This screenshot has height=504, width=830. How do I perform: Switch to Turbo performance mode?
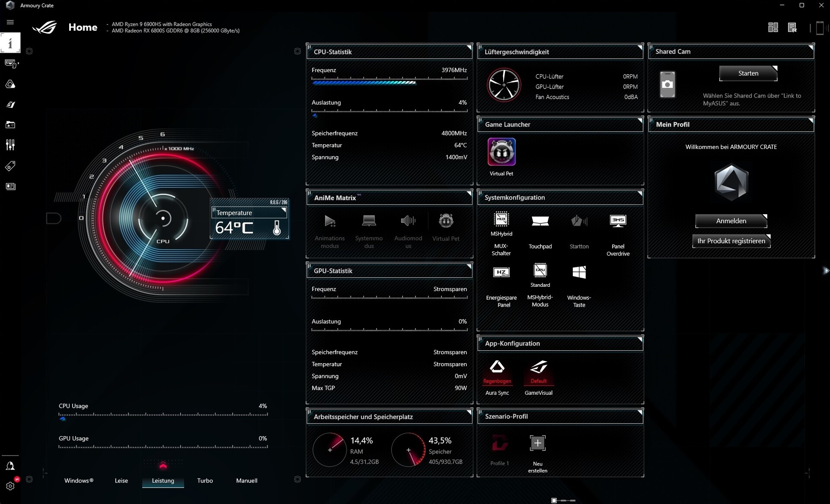(205, 480)
